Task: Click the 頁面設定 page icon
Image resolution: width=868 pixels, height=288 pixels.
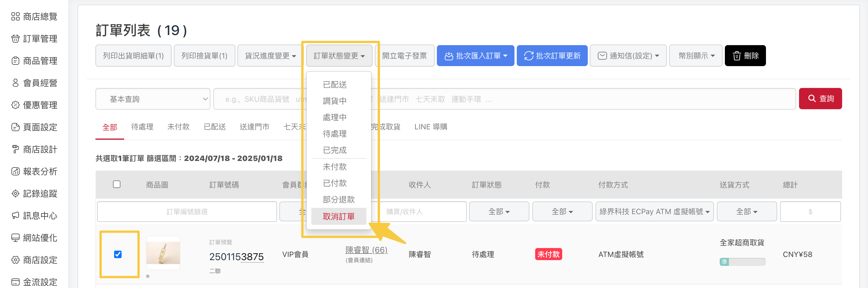Action: (16, 127)
